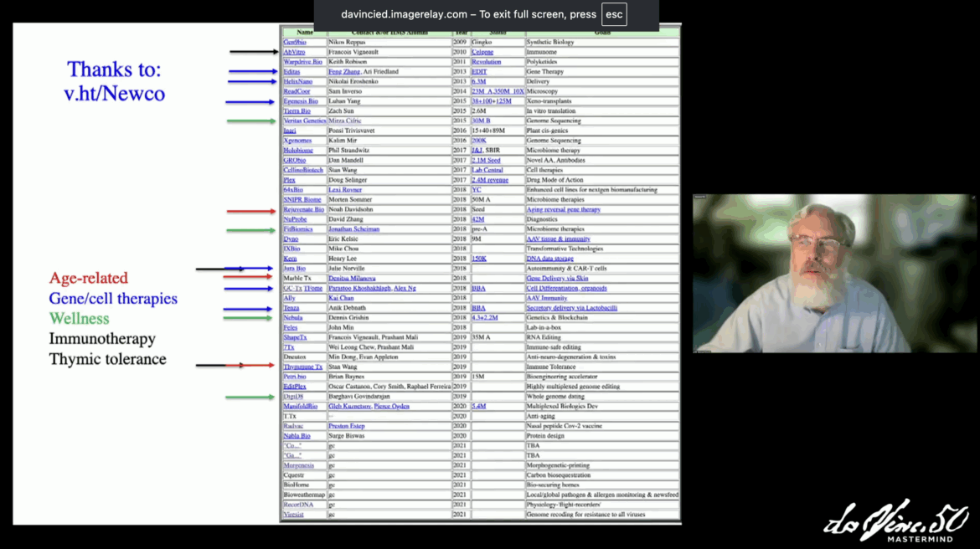Select the Age-related legend label
Image resolution: width=980 pixels, height=549 pixels.
(x=89, y=278)
